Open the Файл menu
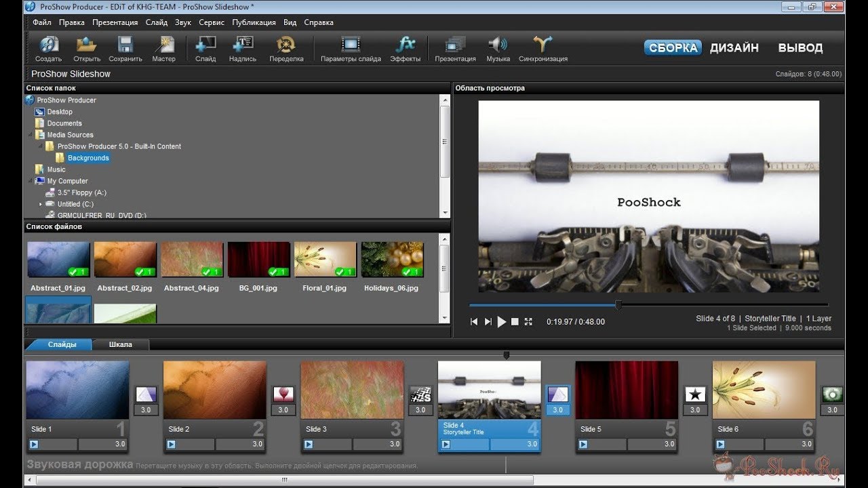 41,22
